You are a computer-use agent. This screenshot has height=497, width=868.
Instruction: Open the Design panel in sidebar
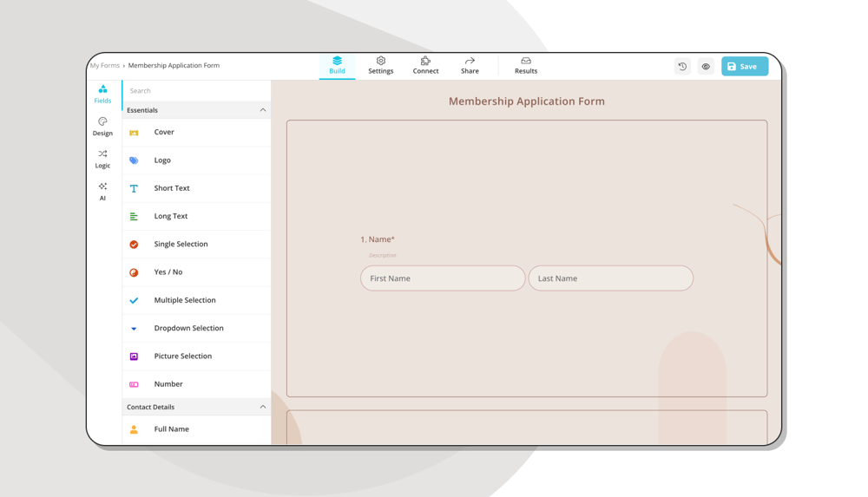click(x=102, y=127)
